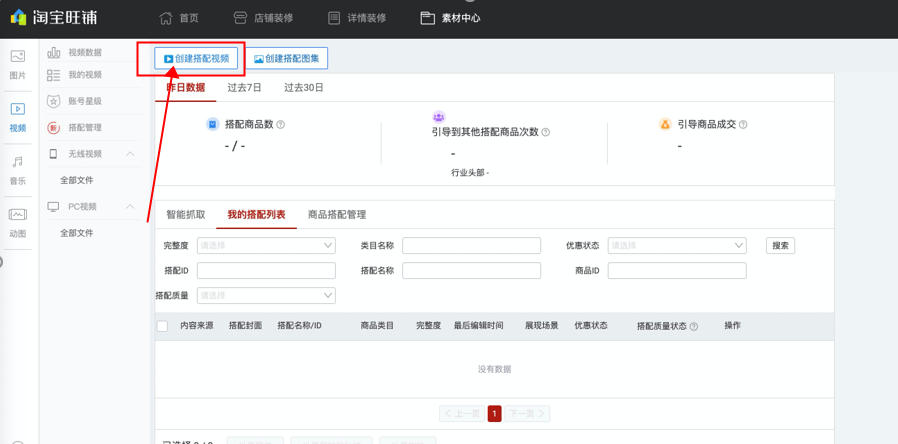The width and height of the screenshot is (898, 444).
Task: Expand the 优惠状态 dropdown
Action: pyautogui.click(x=677, y=245)
